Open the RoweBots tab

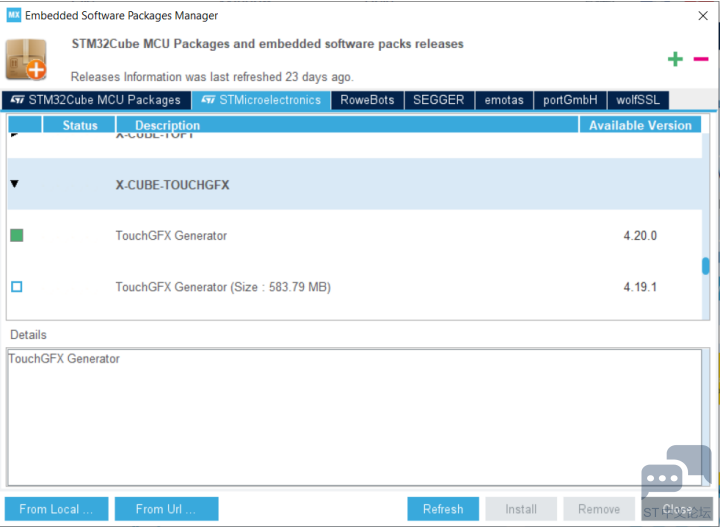point(367,100)
